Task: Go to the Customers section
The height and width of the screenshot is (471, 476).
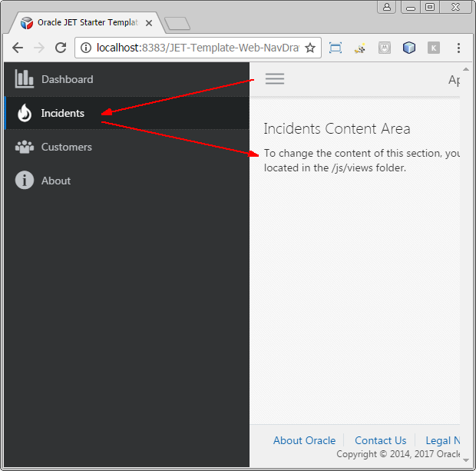Action: coord(127,147)
